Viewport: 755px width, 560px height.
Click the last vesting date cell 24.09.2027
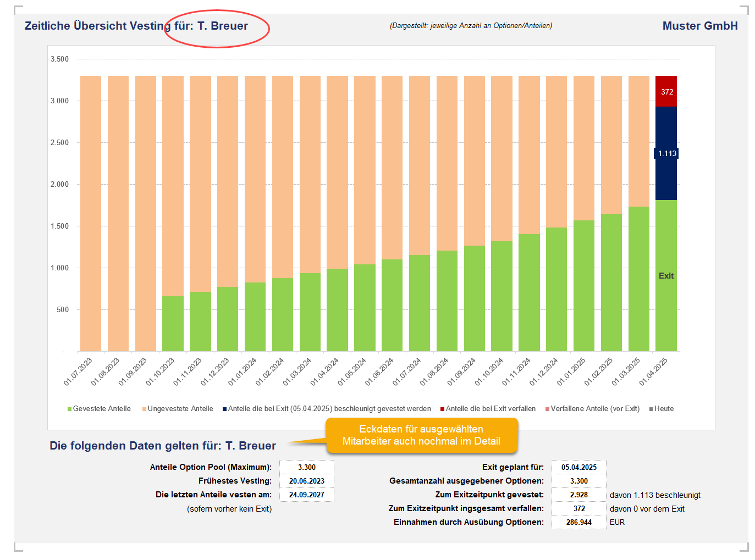pos(306,495)
